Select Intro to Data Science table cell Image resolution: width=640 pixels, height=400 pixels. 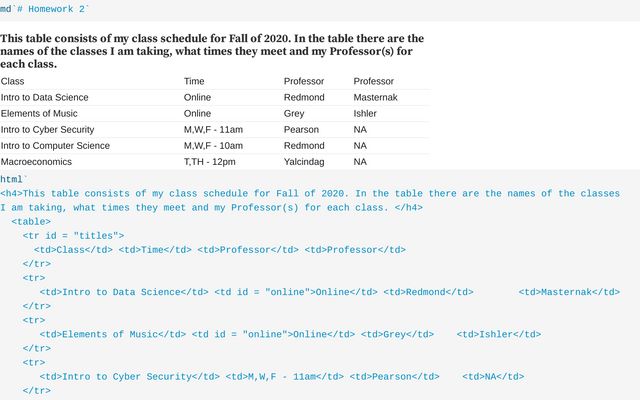tap(44, 97)
